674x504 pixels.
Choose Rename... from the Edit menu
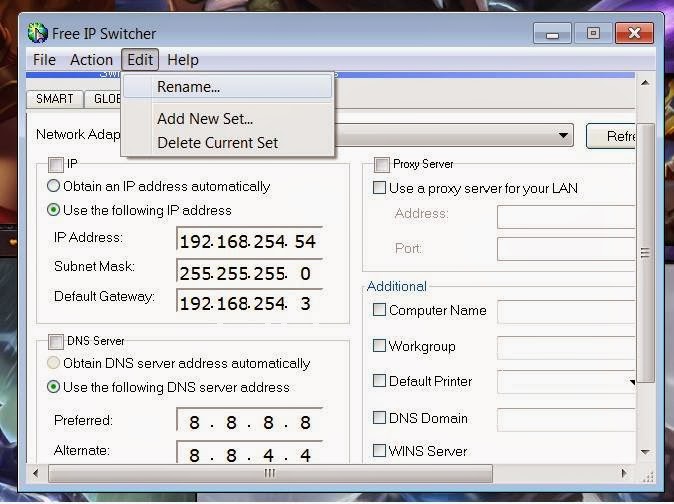[x=228, y=87]
